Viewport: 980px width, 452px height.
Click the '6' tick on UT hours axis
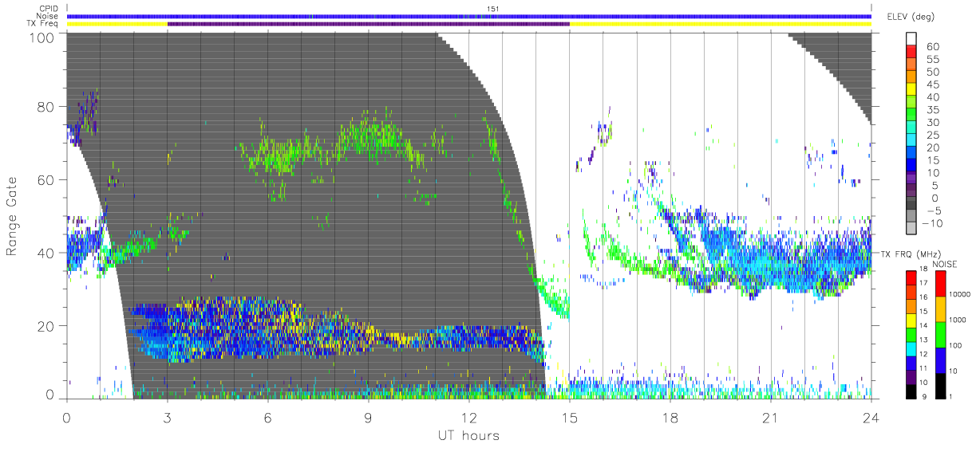click(268, 417)
